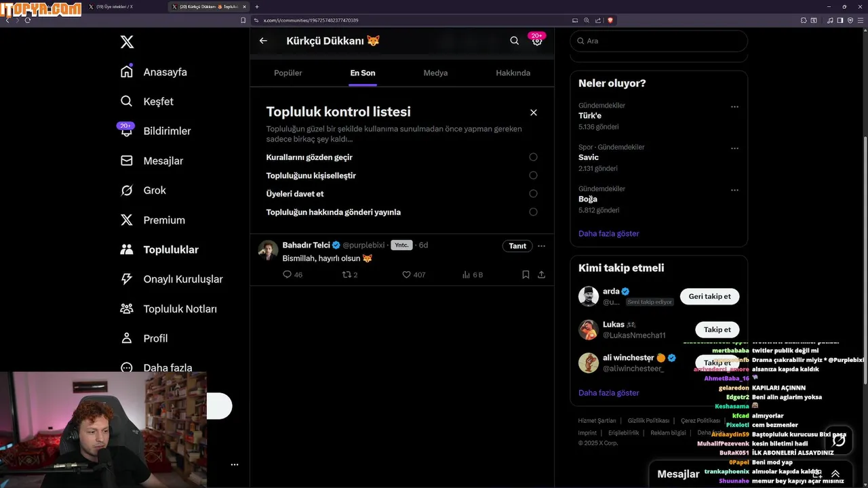Open Anasayfa home from the sidebar

point(153,72)
